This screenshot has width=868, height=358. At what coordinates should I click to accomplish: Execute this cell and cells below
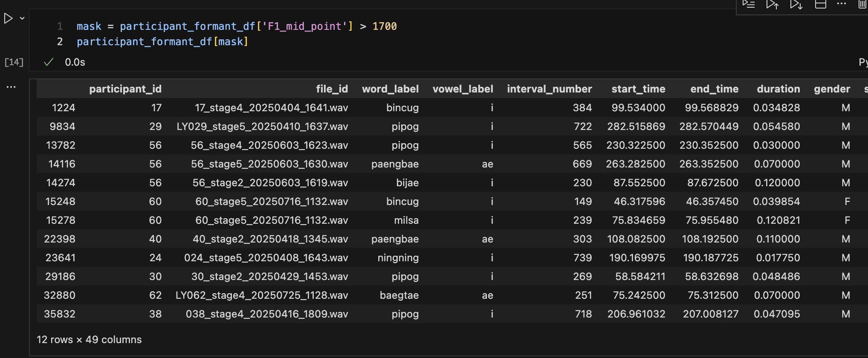point(796,4)
